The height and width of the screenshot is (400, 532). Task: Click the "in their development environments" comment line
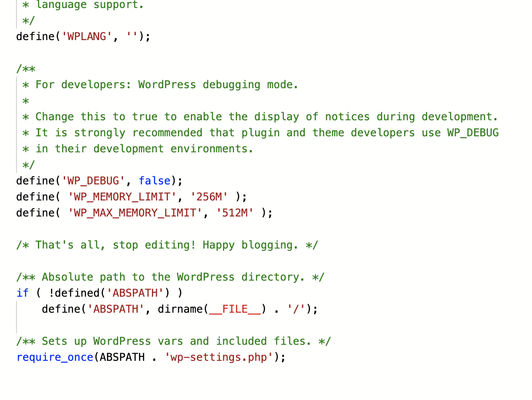[x=138, y=149]
